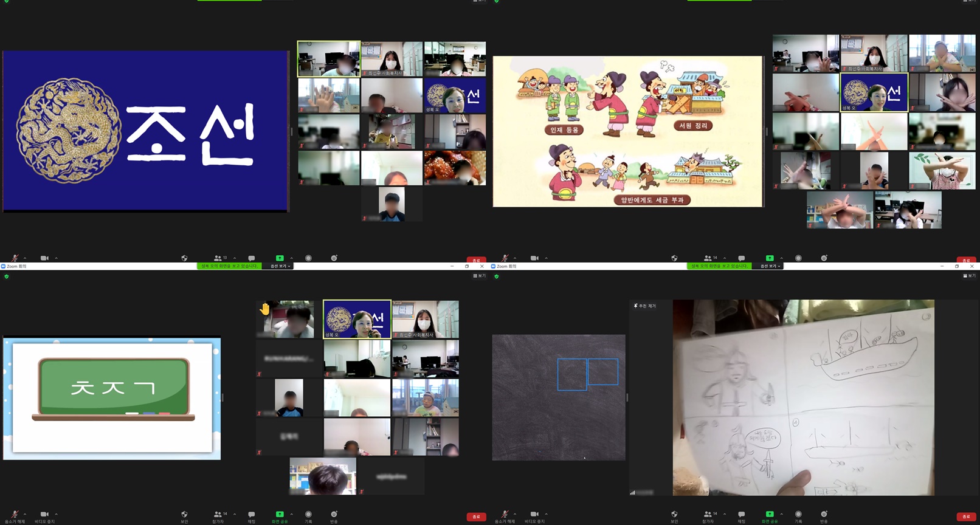Click divider handle right of ㅊㅈㄱ chalkboard slide
This screenshot has width=980, height=525.
[x=223, y=397]
